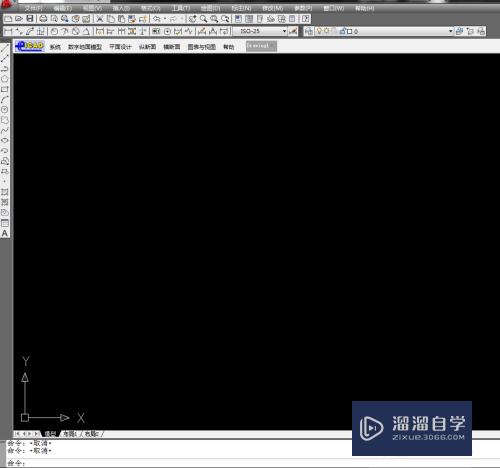Image resolution: width=500 pixels, height=468 pixels.
Task: Click the Help question mark toolbar icon
Action: click(x=305, y=19)
